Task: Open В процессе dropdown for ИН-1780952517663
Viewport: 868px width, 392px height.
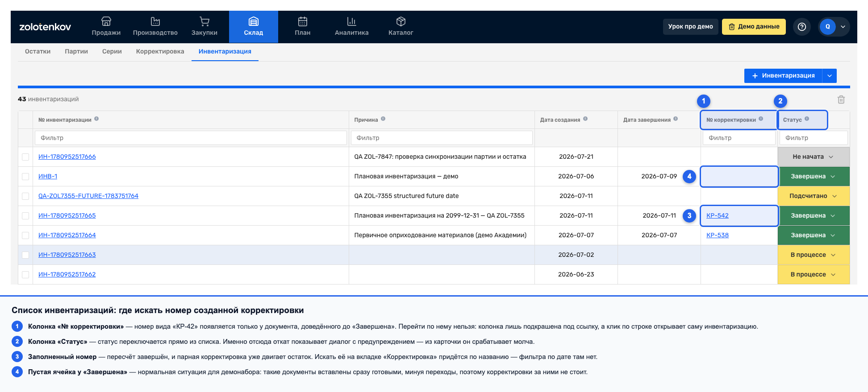Action: click(814, 255)
